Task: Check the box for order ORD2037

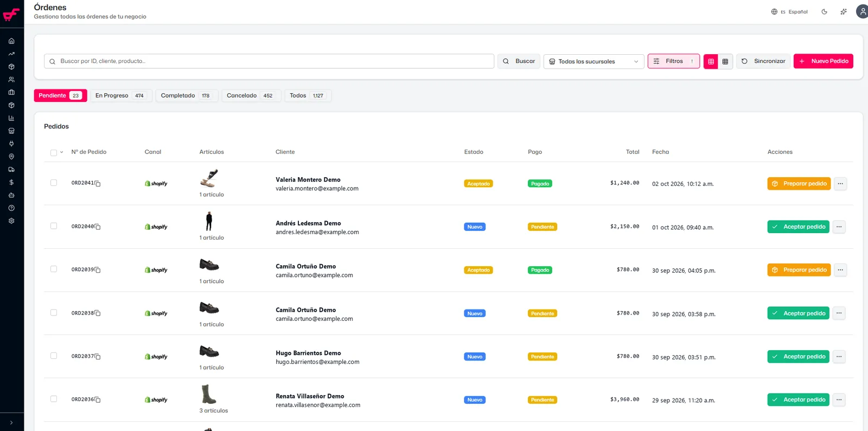Action: (x=54, y=356)
